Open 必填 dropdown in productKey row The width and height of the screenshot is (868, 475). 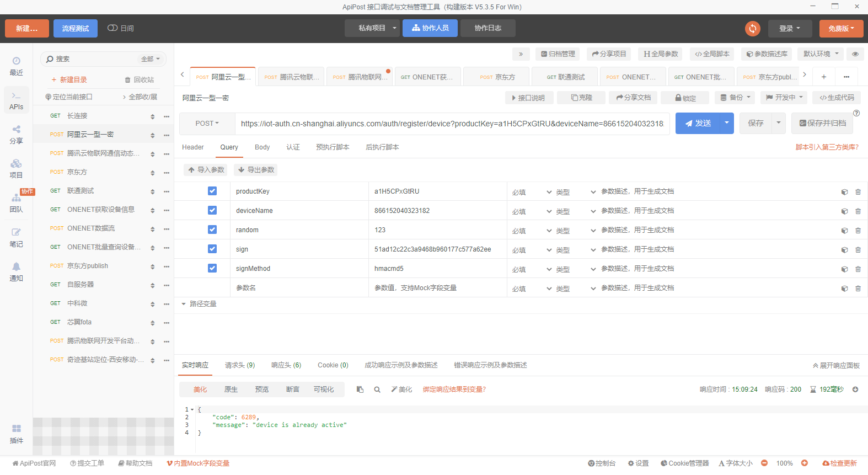click(531, 193)
